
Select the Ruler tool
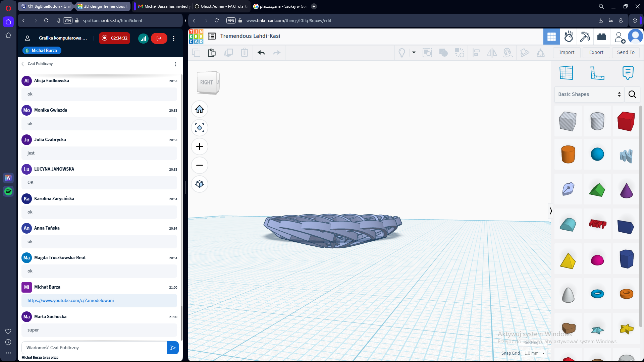[x=597, y=73]
